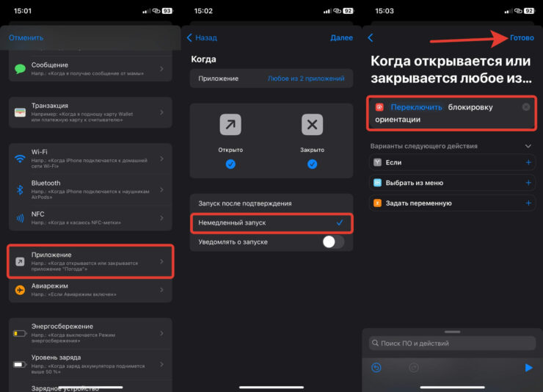Collapse Варианты следующего действия section

tap(528, 146)
